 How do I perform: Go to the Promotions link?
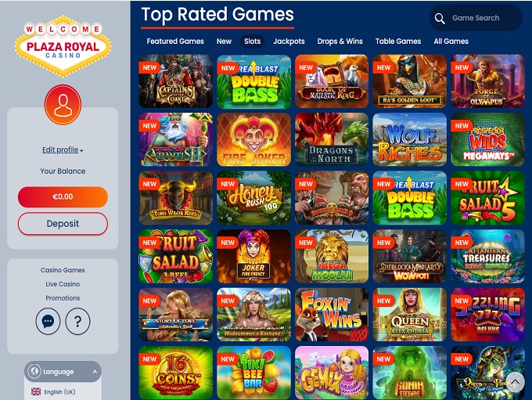point(63,297)
